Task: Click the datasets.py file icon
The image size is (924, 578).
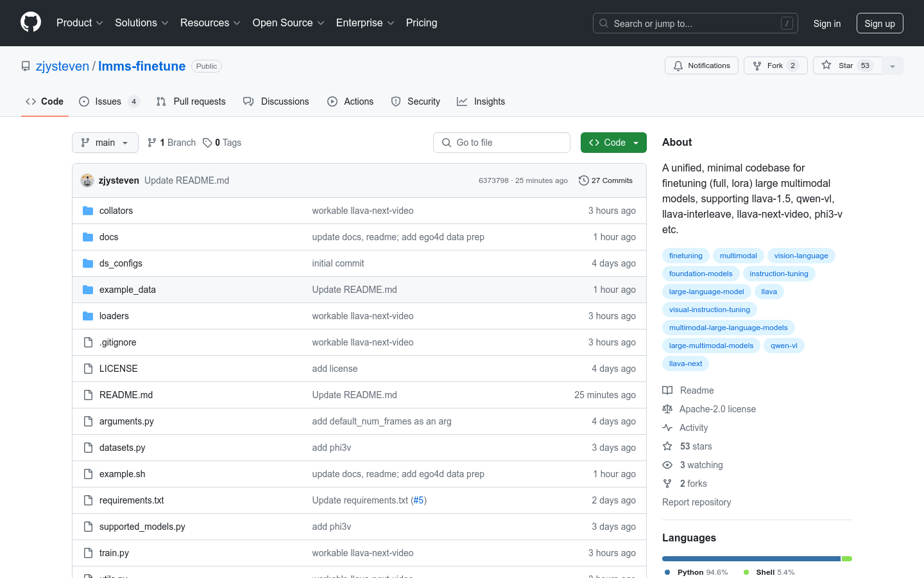Action: (88, 448)
